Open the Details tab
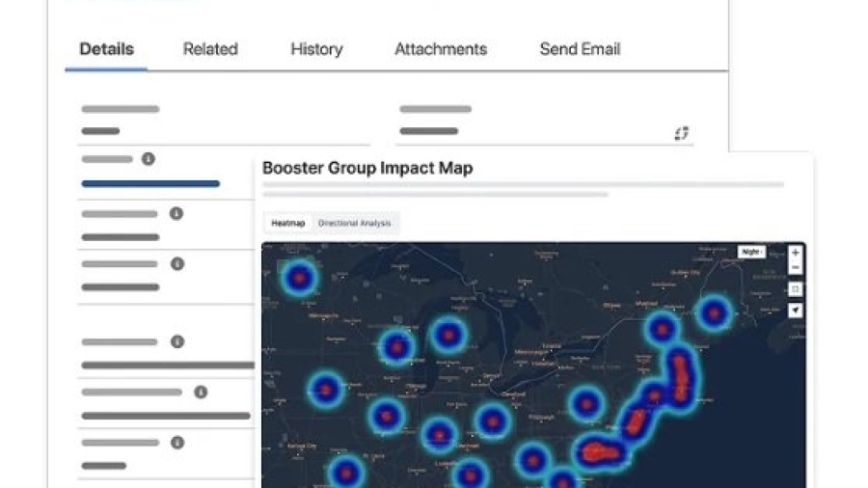 (x=106, y=49)
